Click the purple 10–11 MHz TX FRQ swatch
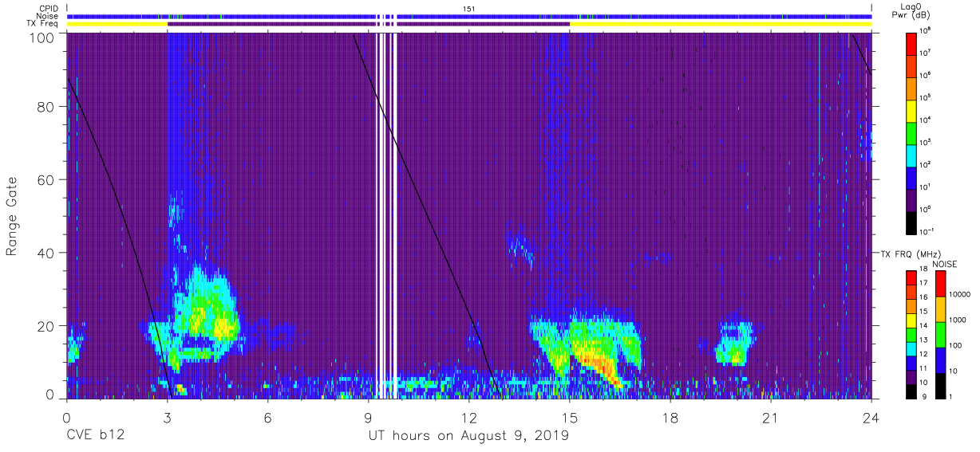This screenshot has width=980, height=452. tap(911, 375)
